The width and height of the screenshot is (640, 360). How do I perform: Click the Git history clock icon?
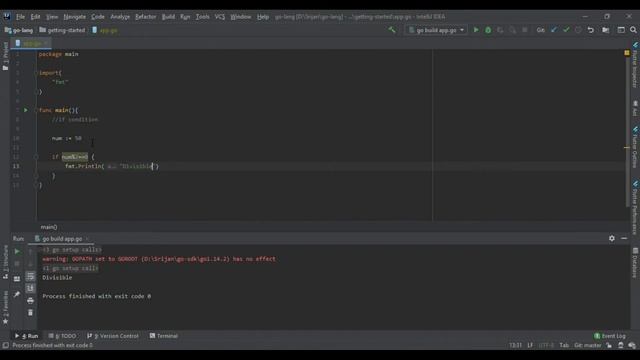pyautogui.click(x=578, y=30)
